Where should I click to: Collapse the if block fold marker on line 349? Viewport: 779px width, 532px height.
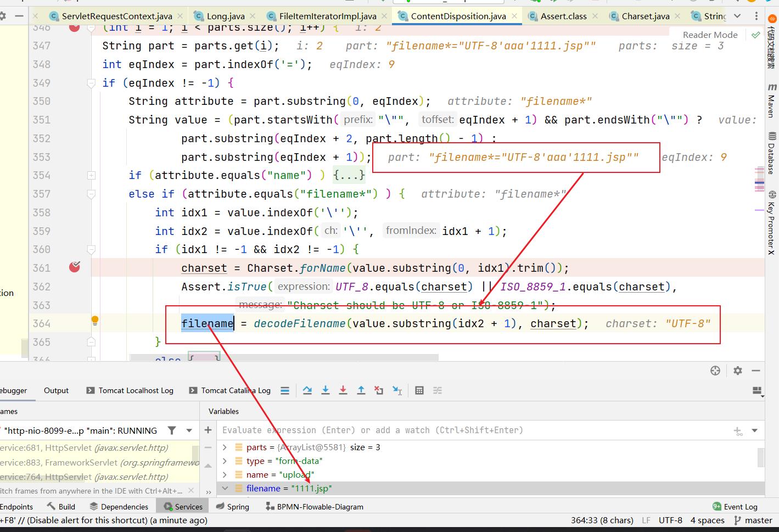[91, 83]
